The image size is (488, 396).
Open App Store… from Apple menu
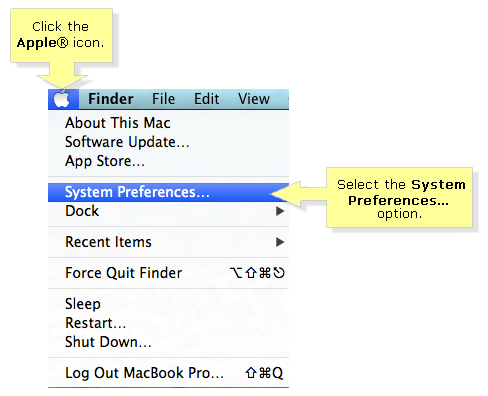(x=105, y=161)
